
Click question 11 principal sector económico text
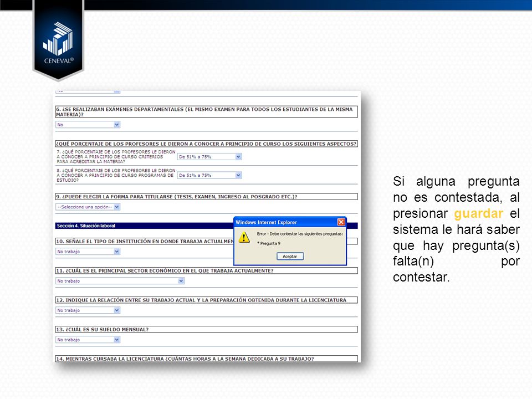[x=165, y=271]
